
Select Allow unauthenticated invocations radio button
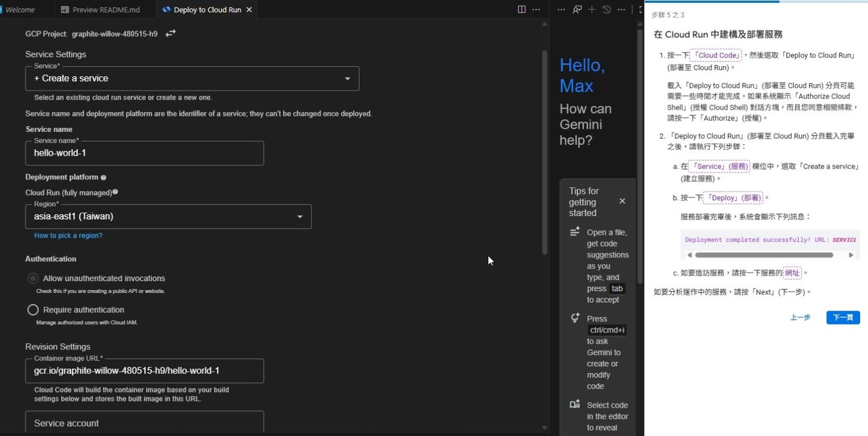click(33, 278)
